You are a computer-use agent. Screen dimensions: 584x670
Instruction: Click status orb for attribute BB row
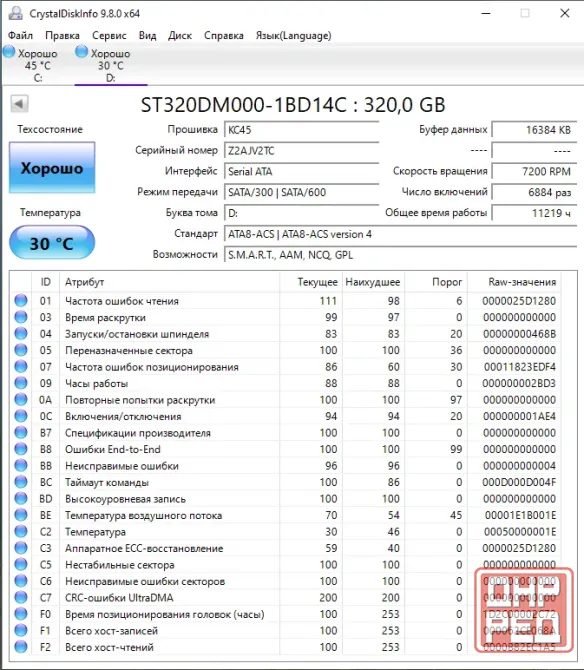tap(21, 465)
